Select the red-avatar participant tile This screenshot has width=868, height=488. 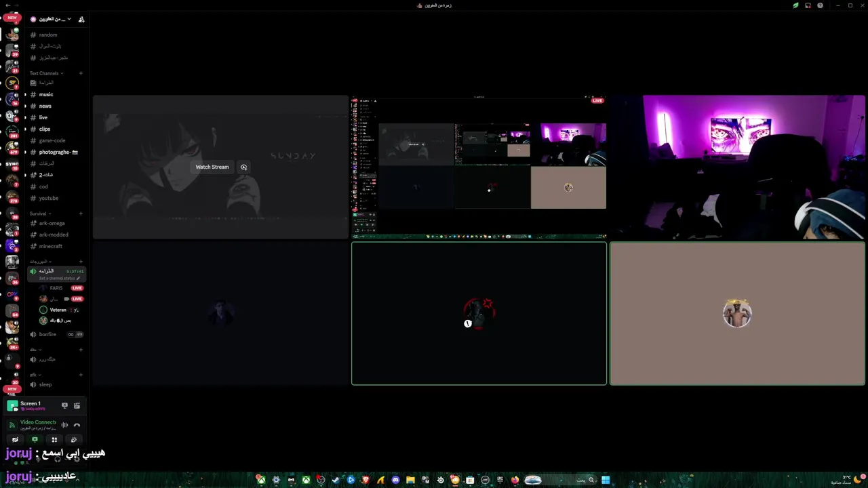(479, 314)
